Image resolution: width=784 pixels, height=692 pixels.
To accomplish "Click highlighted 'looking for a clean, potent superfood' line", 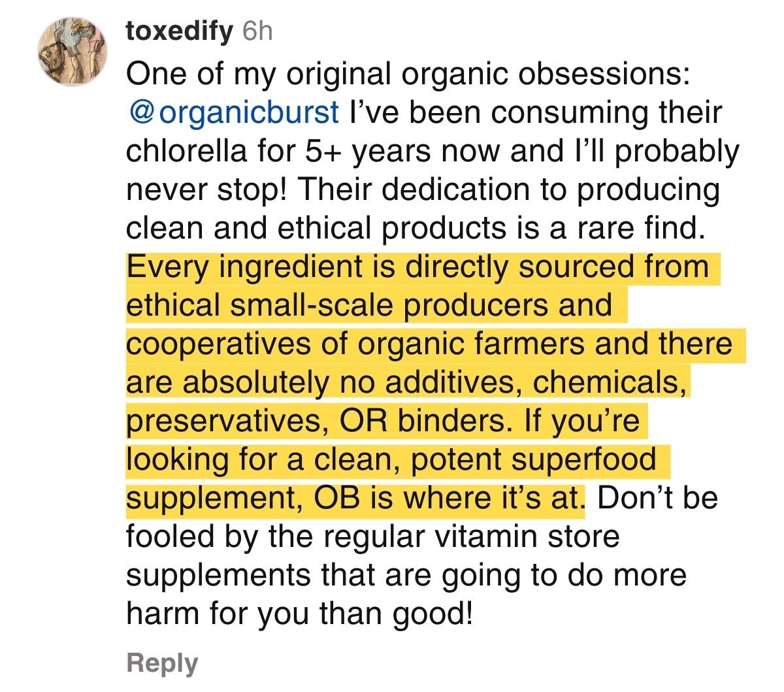I will (x=390, y=459).
